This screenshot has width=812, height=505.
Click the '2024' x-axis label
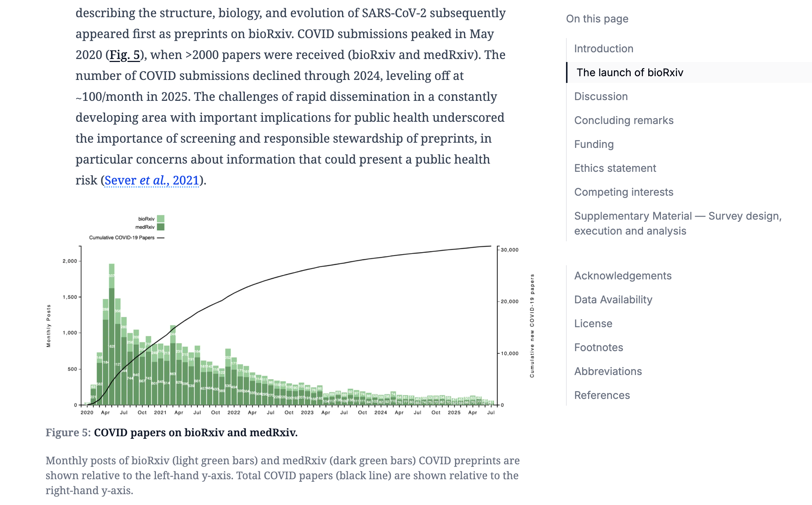point(381,413)
